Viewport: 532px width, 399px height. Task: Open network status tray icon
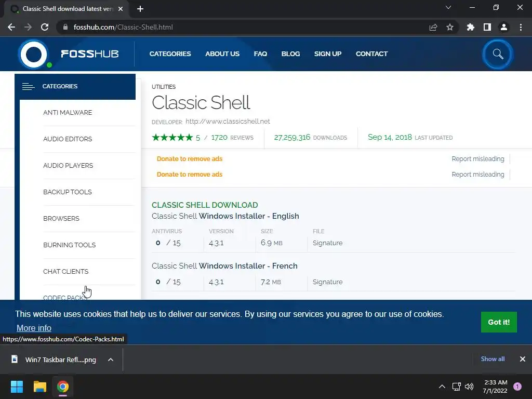pos(457,387)
